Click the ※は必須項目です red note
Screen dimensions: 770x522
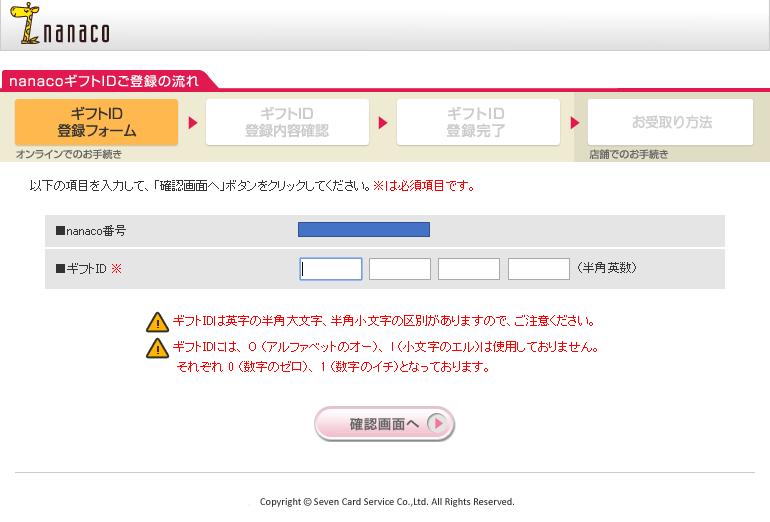tap(424, 186)
